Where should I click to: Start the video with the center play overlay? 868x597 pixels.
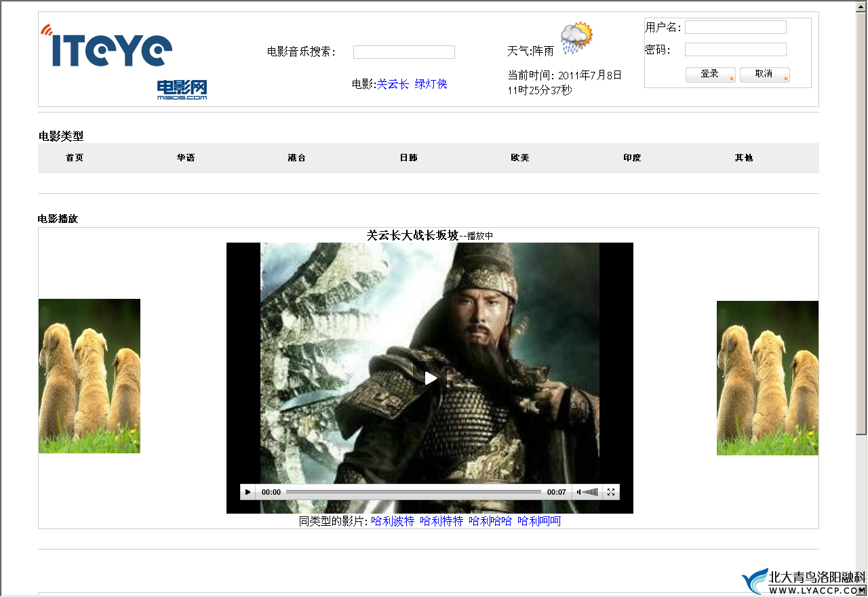click(x=430, y=378)
